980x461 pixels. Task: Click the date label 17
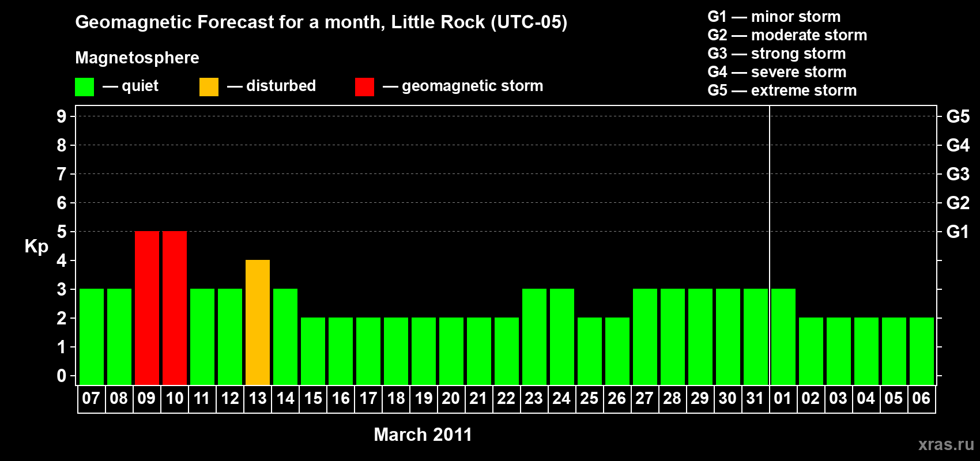[368, 399]
